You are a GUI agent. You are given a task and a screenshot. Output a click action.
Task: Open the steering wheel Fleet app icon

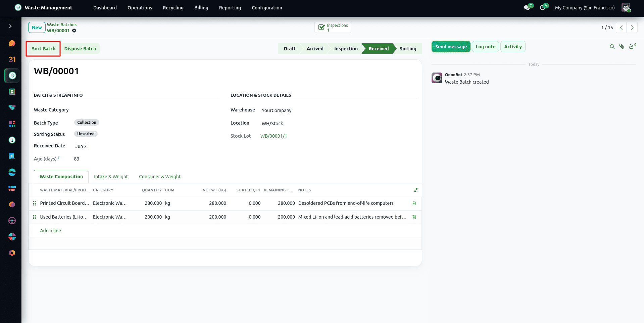coord(12,221)
